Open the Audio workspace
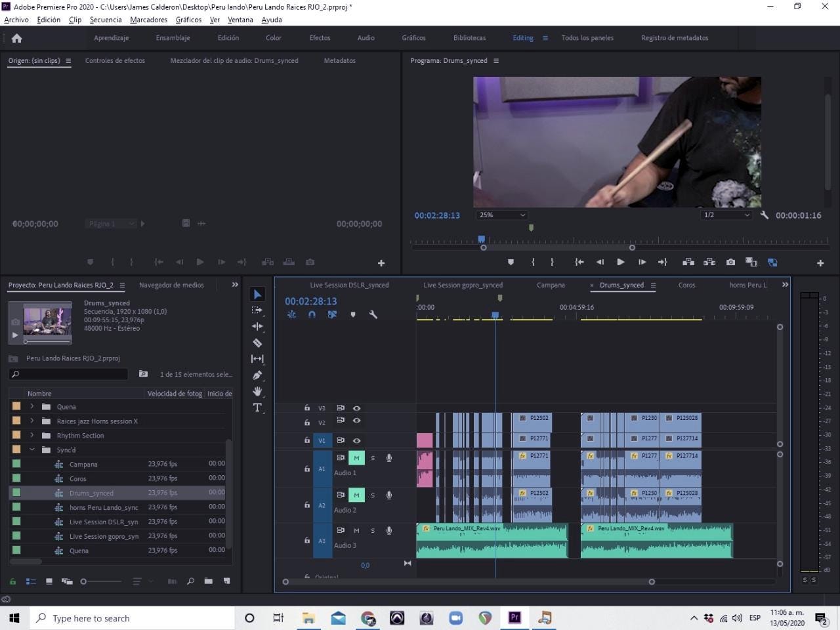Screen dimensions: 840x630 point(366,38)
